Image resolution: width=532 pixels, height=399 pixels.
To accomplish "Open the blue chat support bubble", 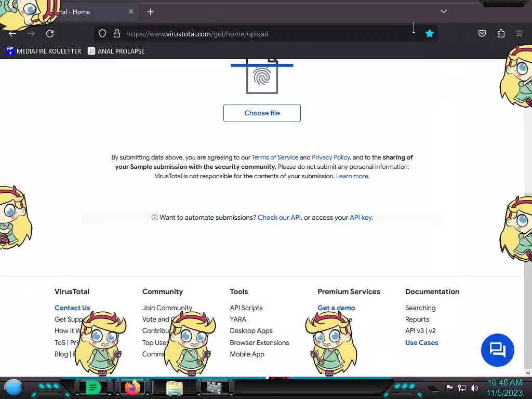I will [497, 350].
